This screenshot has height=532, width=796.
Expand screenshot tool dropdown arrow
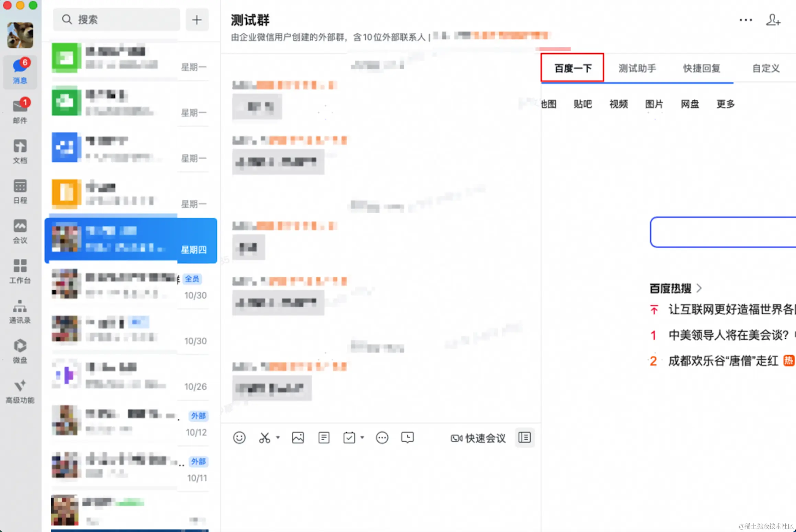coord(278,438)
